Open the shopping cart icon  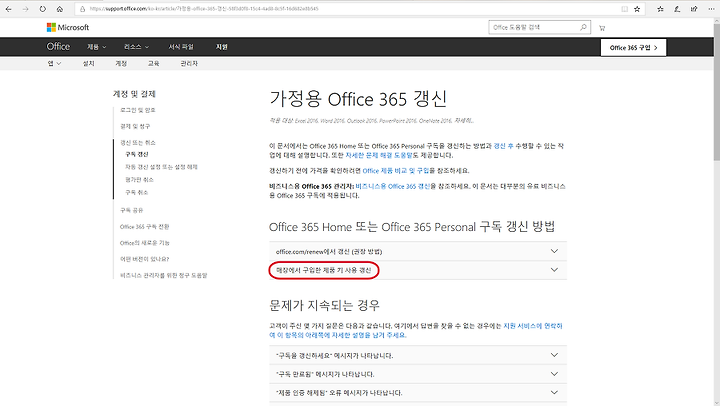click(602, 28)
